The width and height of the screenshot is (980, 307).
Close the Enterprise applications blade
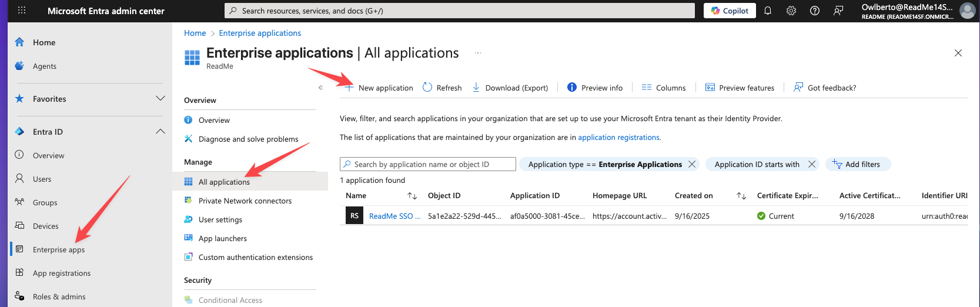(x=958, y=53)
